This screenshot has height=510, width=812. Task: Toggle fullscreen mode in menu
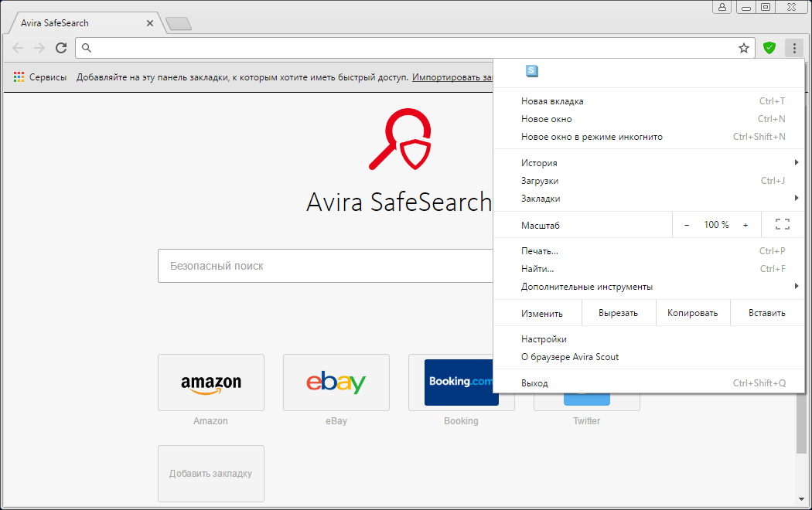(783, 225)
